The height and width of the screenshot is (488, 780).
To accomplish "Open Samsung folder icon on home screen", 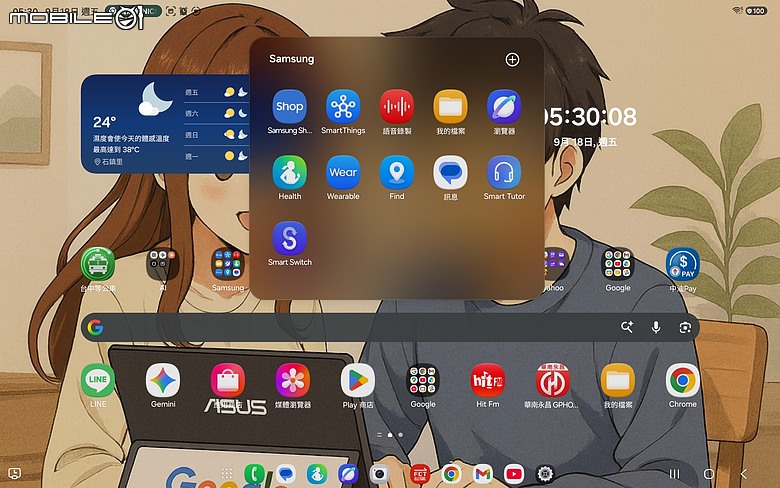I will 228,264.
